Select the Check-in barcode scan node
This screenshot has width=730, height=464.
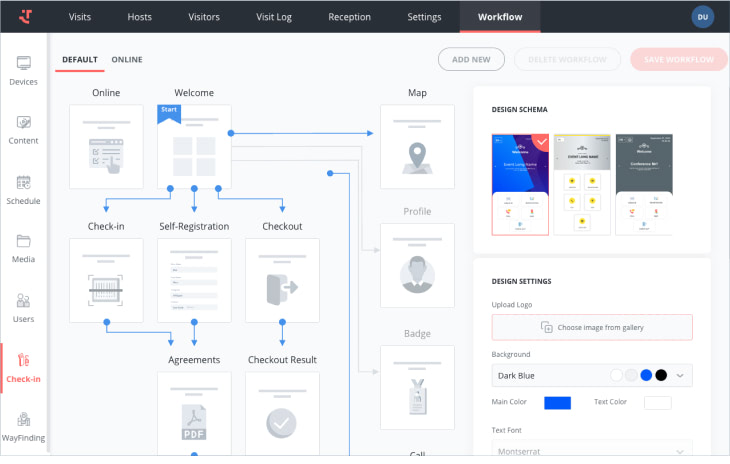[106, 280]
